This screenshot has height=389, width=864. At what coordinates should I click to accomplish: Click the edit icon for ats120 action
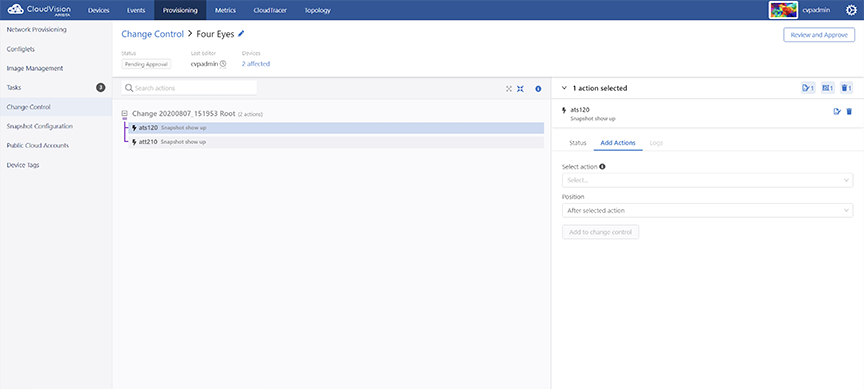click(837, 111)
